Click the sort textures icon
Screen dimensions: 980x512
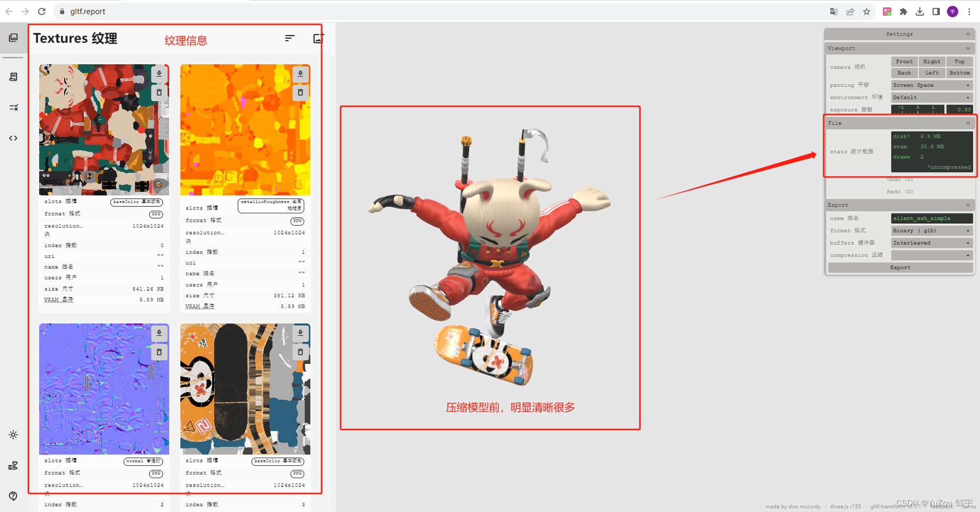point(290,38)
